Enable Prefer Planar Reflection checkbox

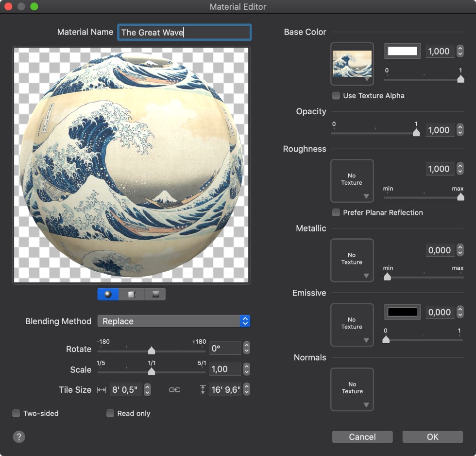point(336,212)
